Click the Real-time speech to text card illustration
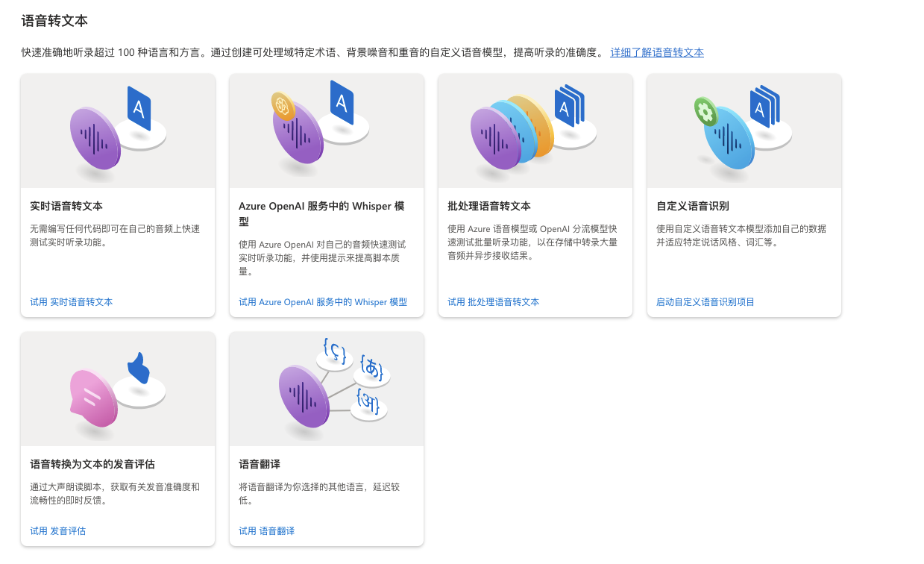924x564 pixels. [117, 129]
